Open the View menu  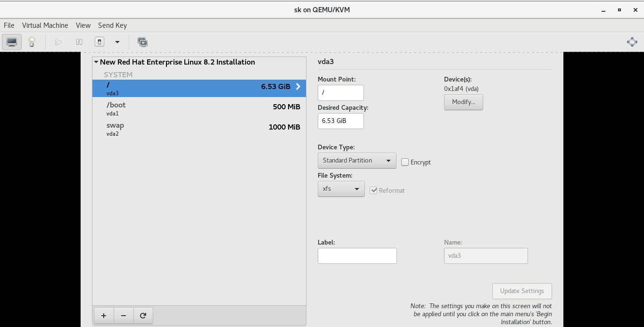click(83, 25)
